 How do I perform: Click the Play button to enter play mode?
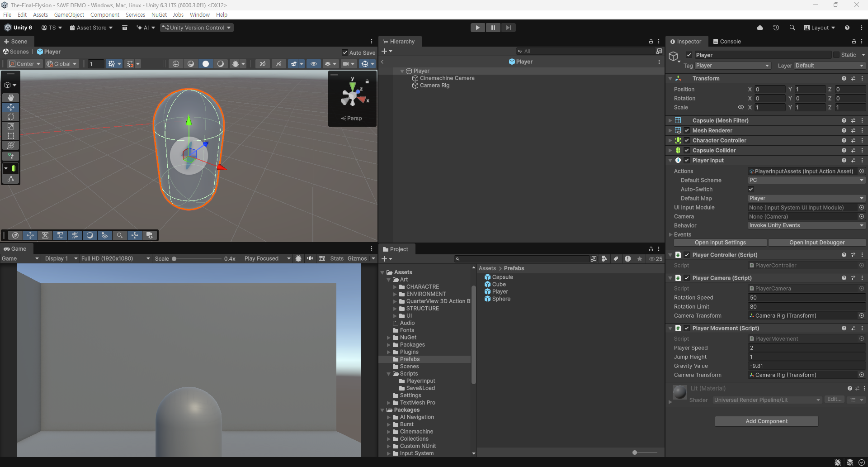(x=477, y=28)
